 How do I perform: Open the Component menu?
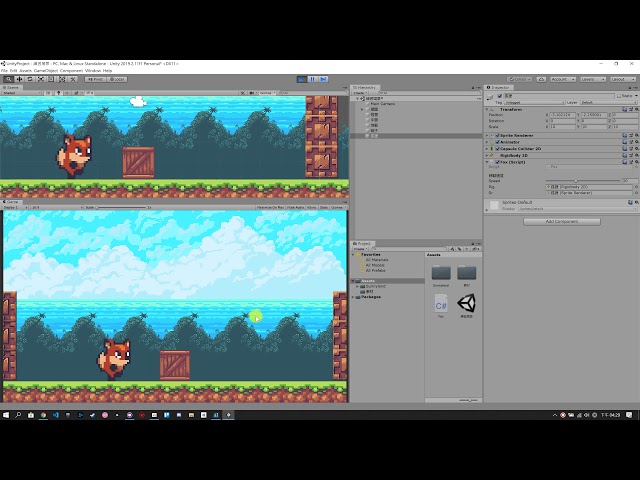pyautogui.click(x=71, y=71)
